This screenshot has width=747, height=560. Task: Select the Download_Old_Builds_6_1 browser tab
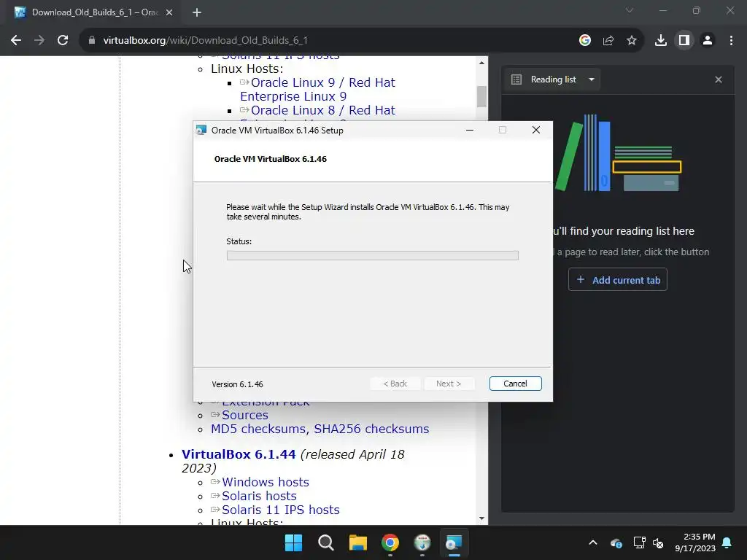coord(94,12)
